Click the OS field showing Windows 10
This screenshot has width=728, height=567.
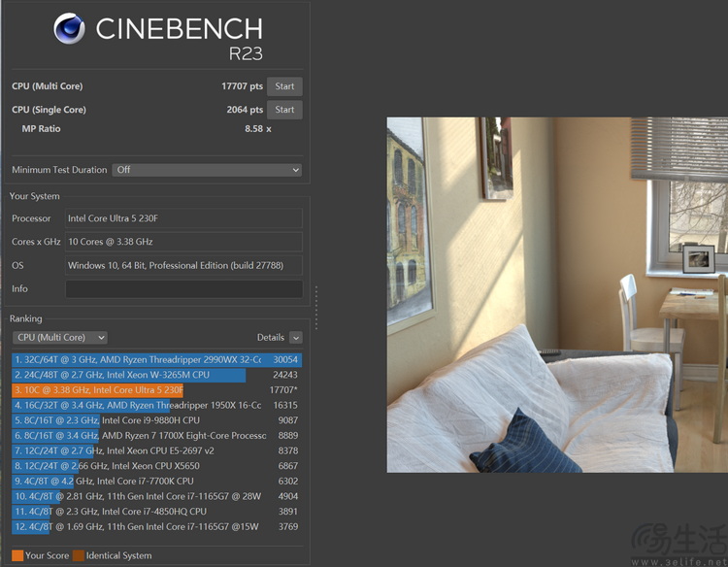pyautogui.click(x=183, y=265)
